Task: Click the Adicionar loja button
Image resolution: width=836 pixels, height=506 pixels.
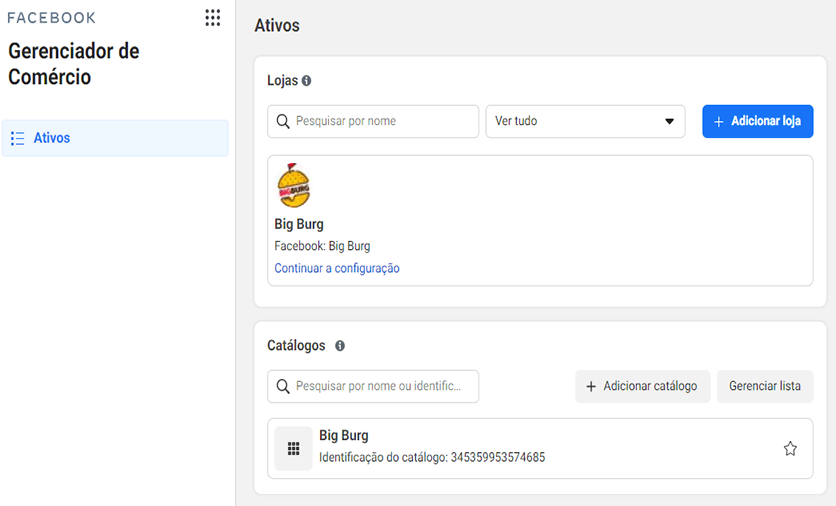Action: 758,121
